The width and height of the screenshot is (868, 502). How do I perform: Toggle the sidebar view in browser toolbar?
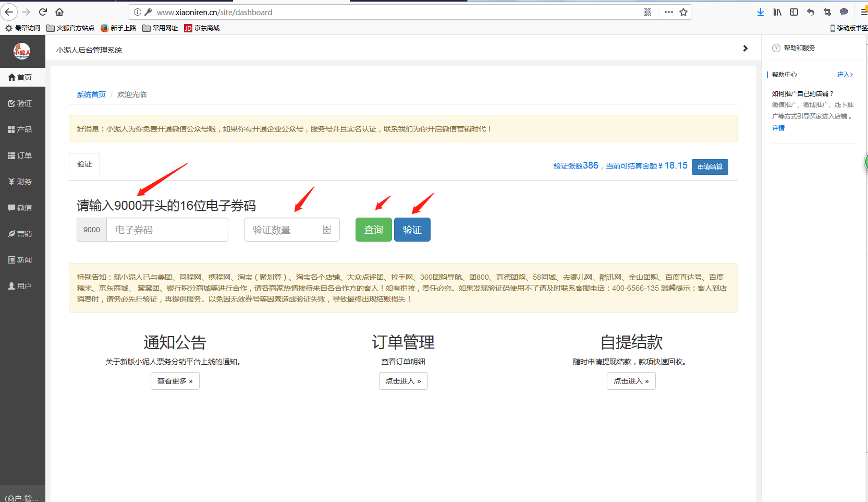(794, 12)
